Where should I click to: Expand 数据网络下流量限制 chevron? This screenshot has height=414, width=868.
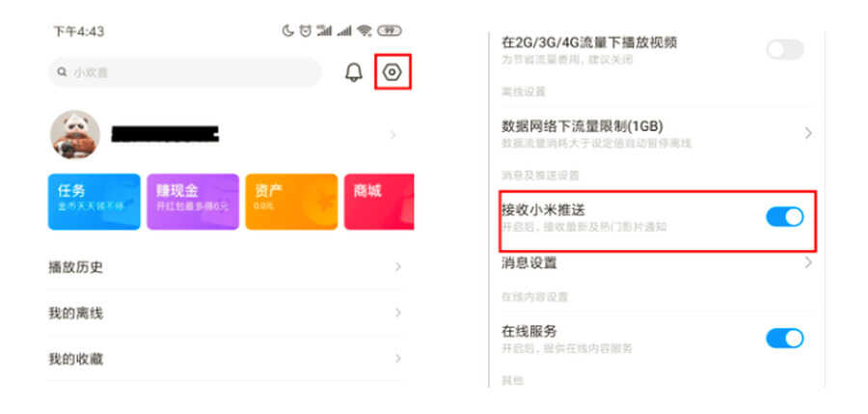point(808,133)
